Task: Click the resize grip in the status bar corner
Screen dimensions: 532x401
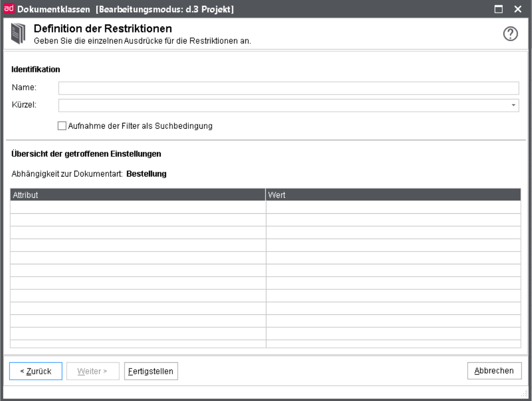Action: 524,394
